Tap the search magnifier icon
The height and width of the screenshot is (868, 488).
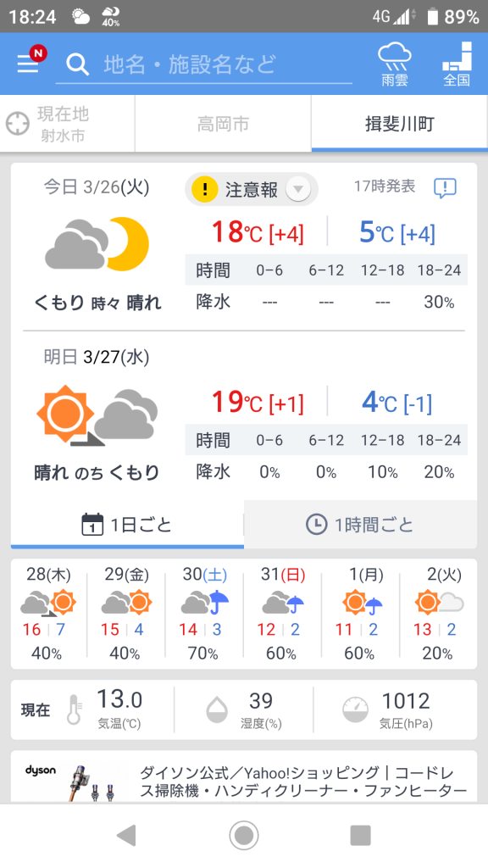(77, 64)
